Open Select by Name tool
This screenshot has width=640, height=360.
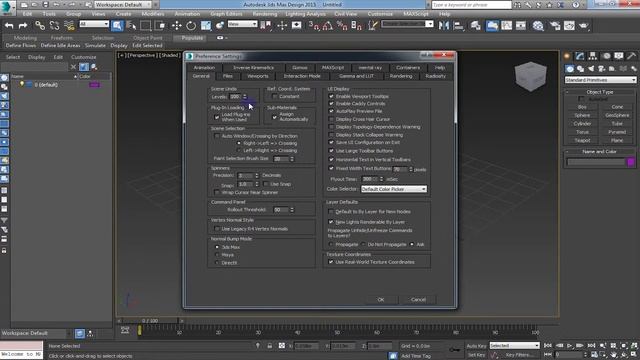coord(131,25)
